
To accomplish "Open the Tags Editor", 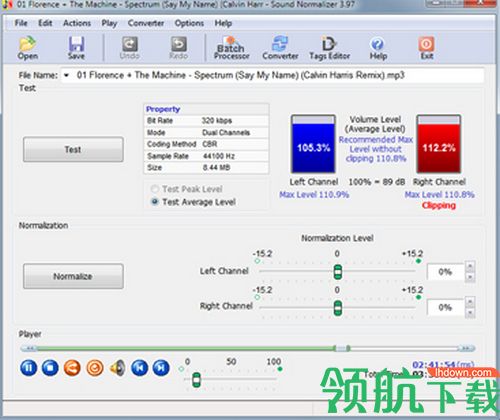I will pos(329,48).
